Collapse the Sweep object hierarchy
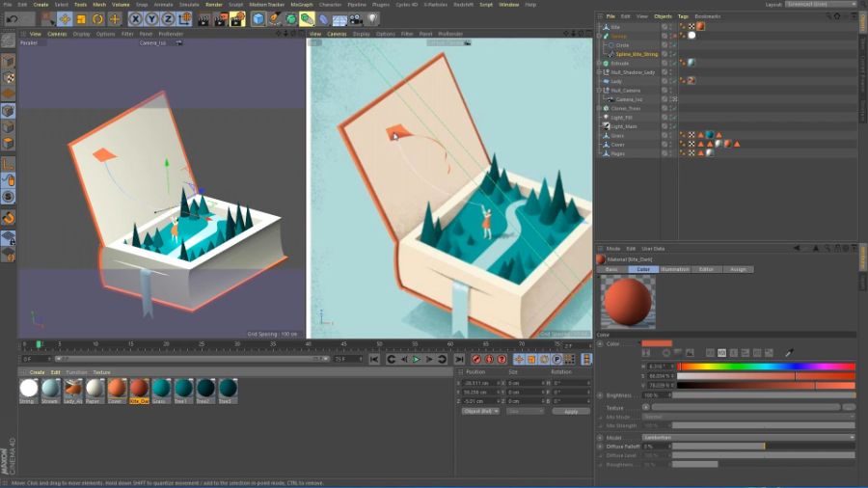This screenshot has height=488, width=868. (600, 36)
